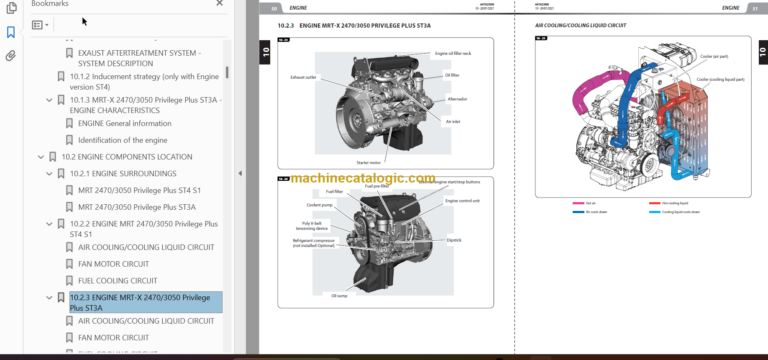Click the light blue cooling liquid legend swatch

point(655,212)
